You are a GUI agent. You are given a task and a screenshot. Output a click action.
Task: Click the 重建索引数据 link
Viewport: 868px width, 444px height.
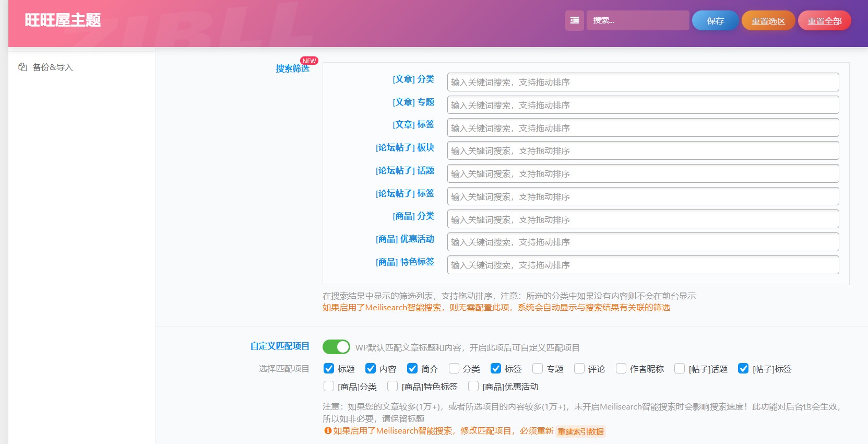coord(580,431)
